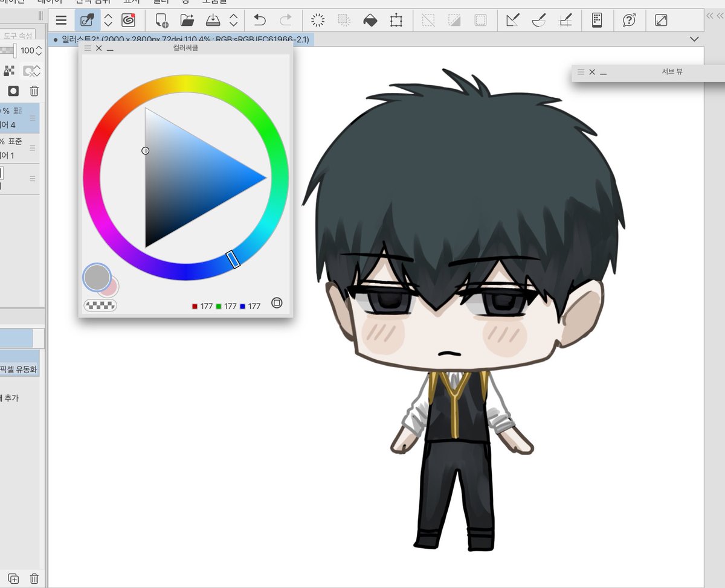Close the 서브 뷰 panel
The image size is (725, 588).
coord(592,72)
